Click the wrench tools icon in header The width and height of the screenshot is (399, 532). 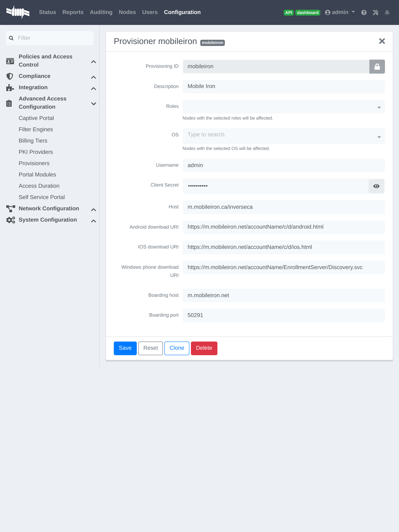375,12
